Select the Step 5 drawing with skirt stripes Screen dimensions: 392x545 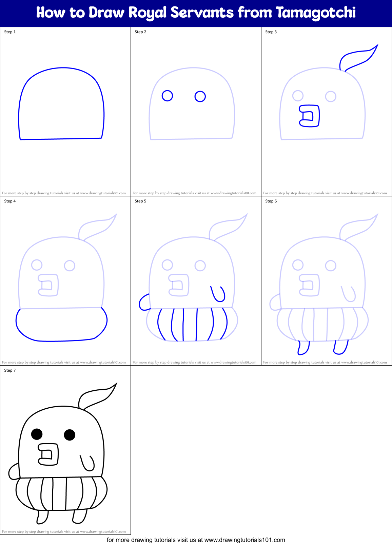[193, 277]
